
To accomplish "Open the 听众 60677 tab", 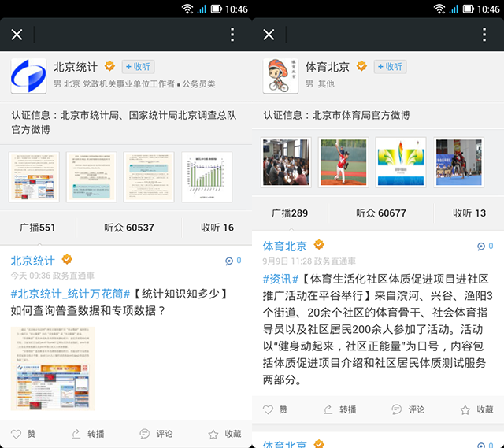I will click(380, 213).
